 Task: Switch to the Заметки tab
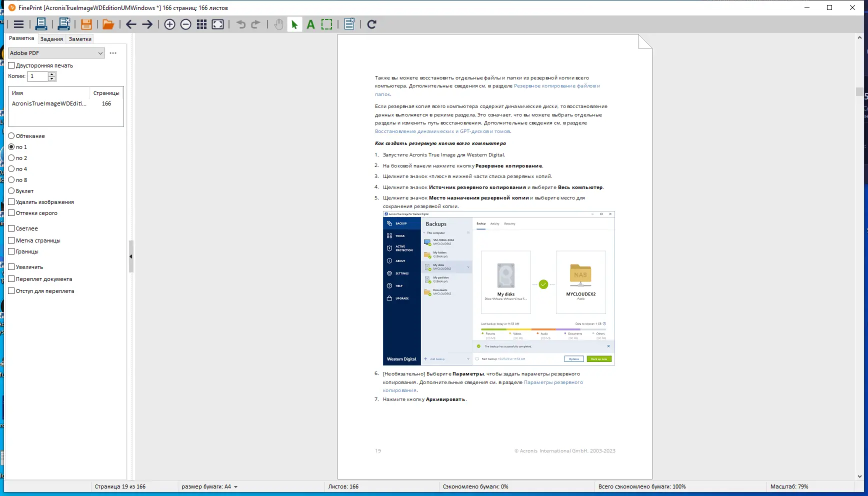pos(80,39)
